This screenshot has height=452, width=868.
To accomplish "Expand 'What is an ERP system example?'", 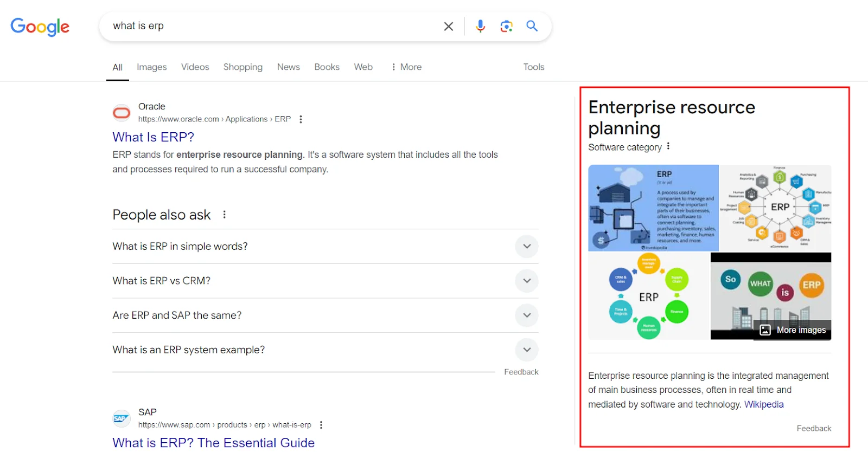I will 325,350.
